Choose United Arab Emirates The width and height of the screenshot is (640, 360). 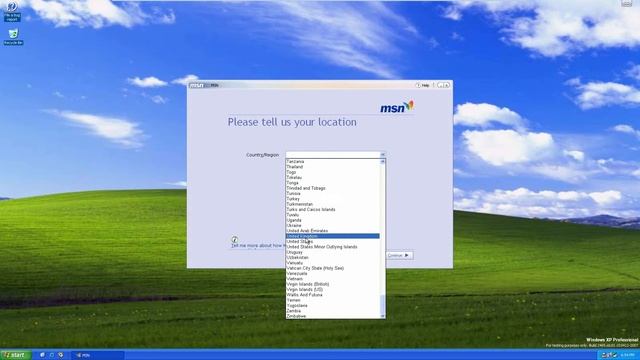333,231
